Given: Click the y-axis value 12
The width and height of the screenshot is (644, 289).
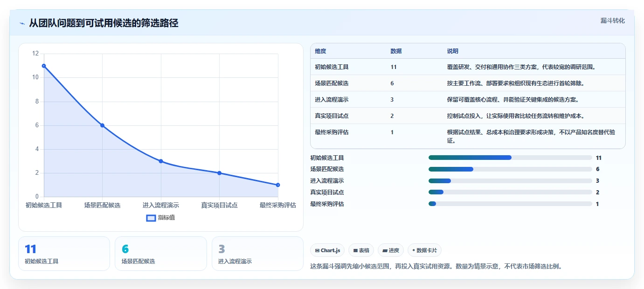Looking at the screenshot, I should coord(35,54).
